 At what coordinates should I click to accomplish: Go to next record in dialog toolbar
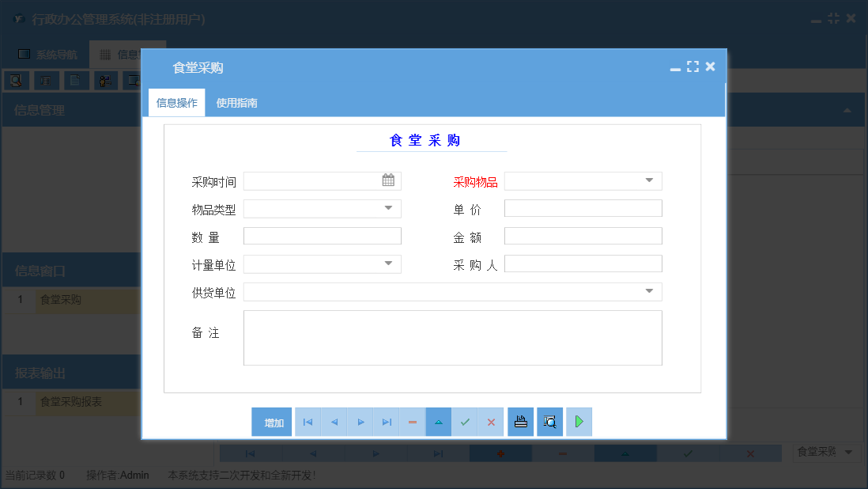tap(360, 422)
